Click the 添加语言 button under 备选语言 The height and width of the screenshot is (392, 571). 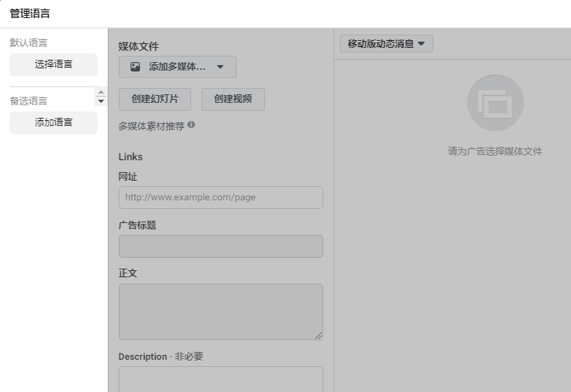coord(53,123)
